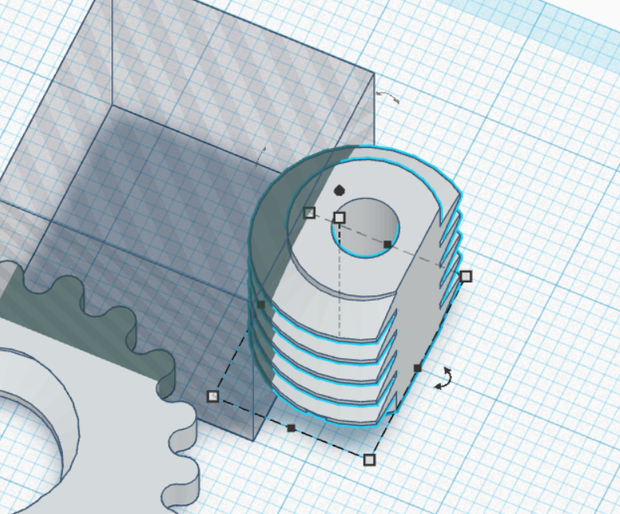
Task: Click the black cone lift handle above the cylinder
Action: (x=339, y=191)
